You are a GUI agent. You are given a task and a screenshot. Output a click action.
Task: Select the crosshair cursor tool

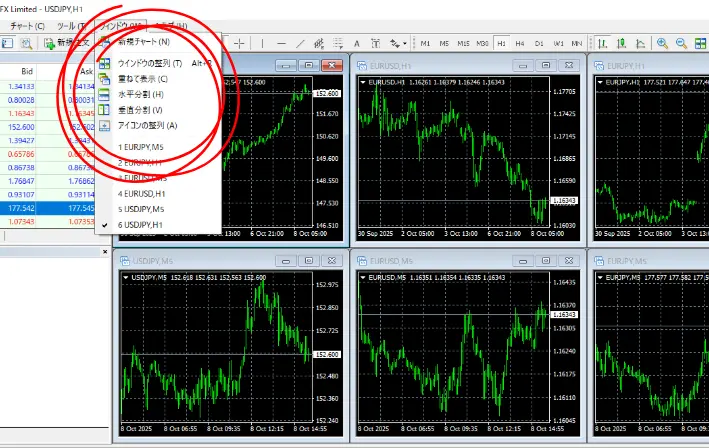pos(240,43)
